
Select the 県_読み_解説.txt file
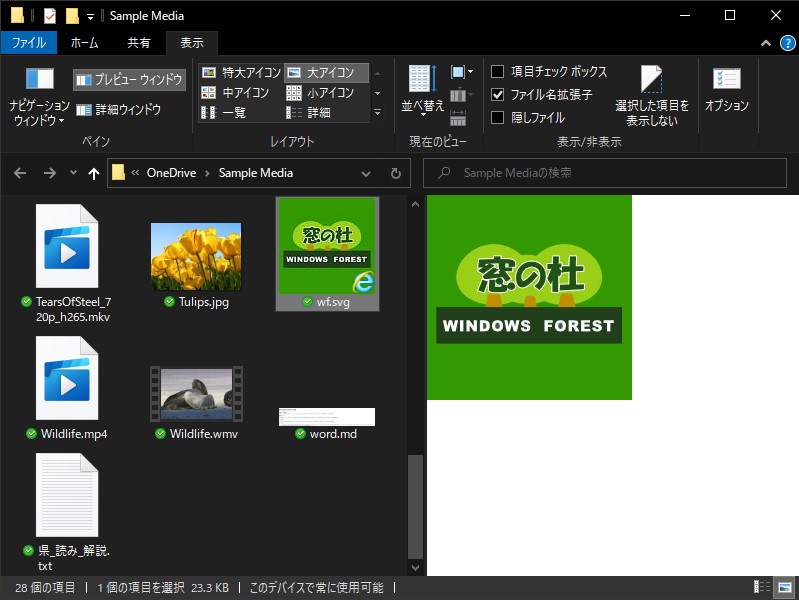(67, 511)
